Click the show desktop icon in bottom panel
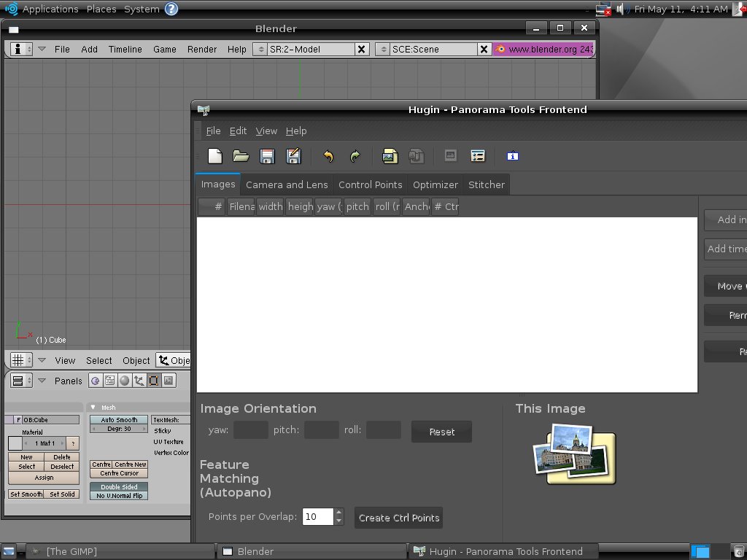This screenshot has width=747, height=560. tap(9, 551)
